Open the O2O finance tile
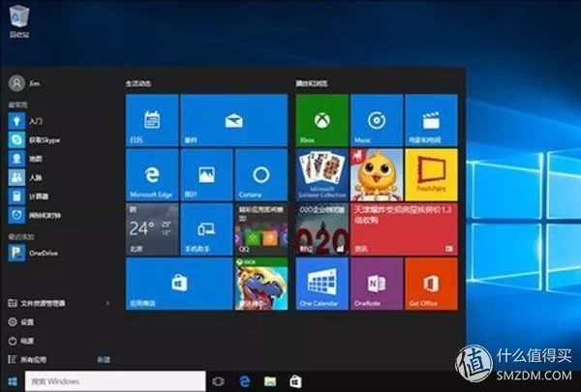The height and width of the screenshot is (392, 581). point(322,229)
